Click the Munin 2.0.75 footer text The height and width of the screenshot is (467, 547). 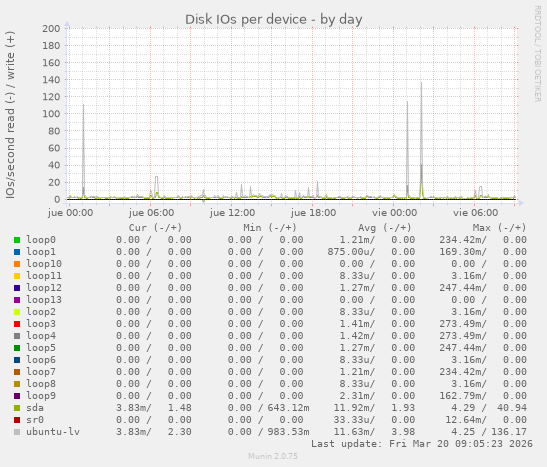(x=273, y=456)
